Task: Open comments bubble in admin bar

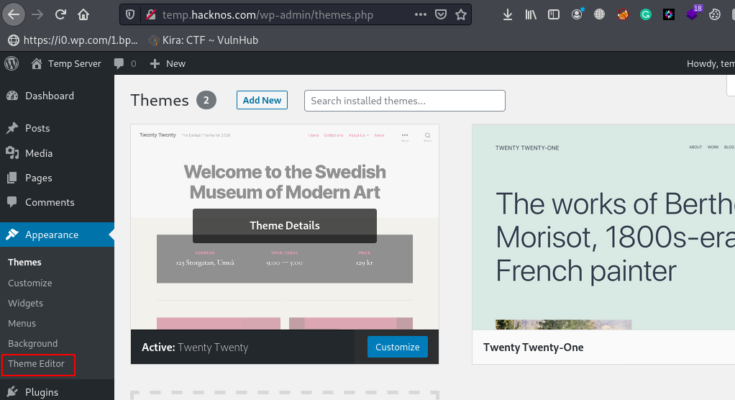Action: [x=125, y=63]
